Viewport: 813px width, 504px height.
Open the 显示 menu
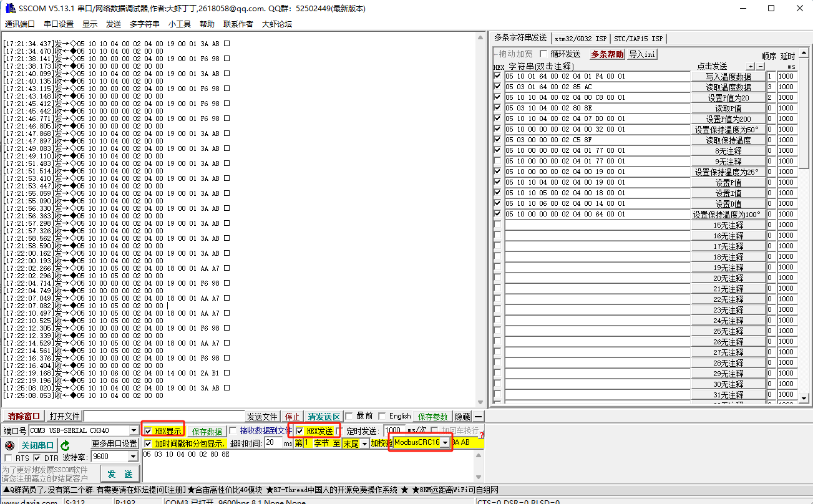(90, 24)
